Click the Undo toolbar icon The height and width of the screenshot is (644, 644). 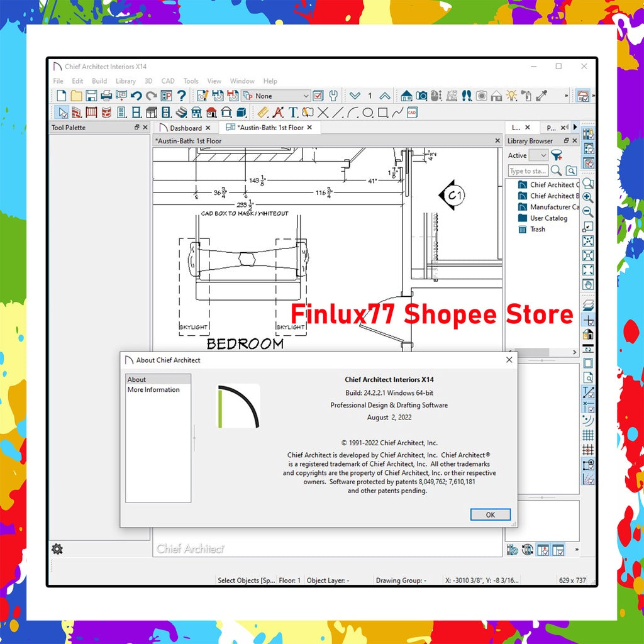tap(135, 96)
